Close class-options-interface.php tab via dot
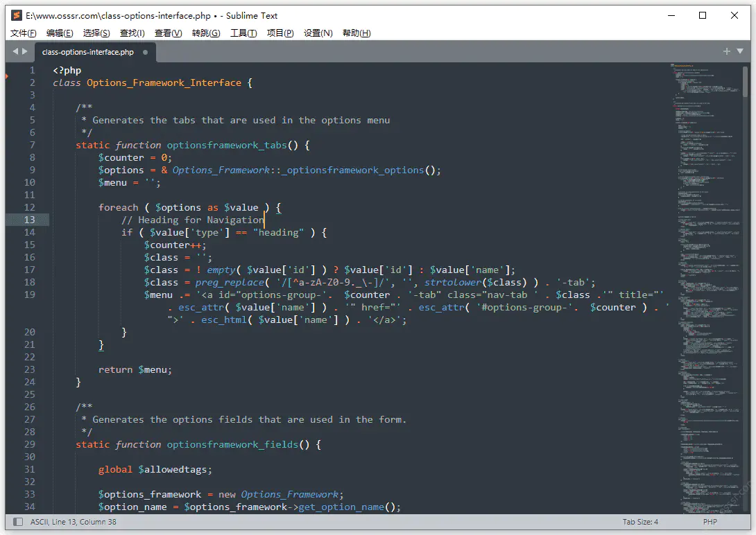Image resolution: width=756 pixels, height=535 pixels. tap(145, 52)
